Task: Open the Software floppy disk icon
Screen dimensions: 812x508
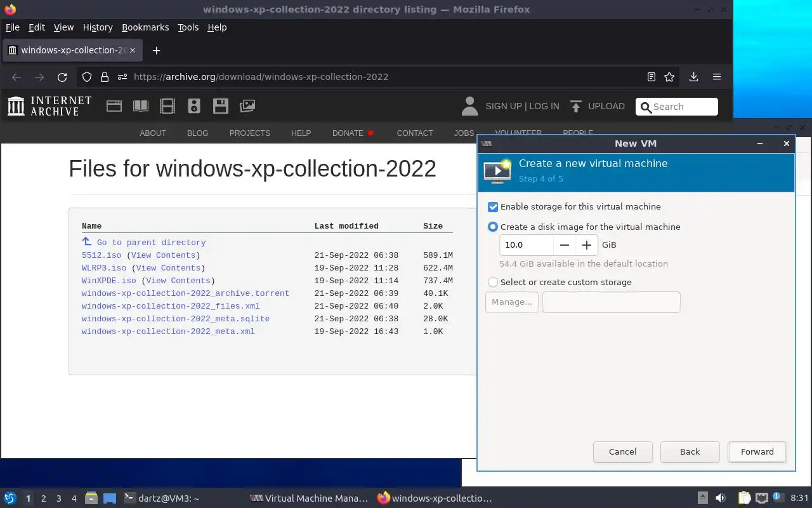Action: click(x=221, y=106)
